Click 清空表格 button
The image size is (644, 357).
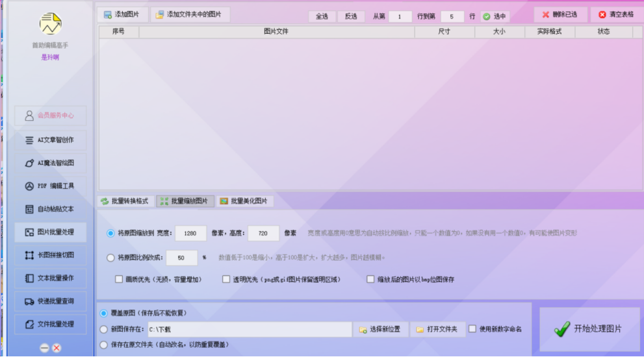[616, 15]
